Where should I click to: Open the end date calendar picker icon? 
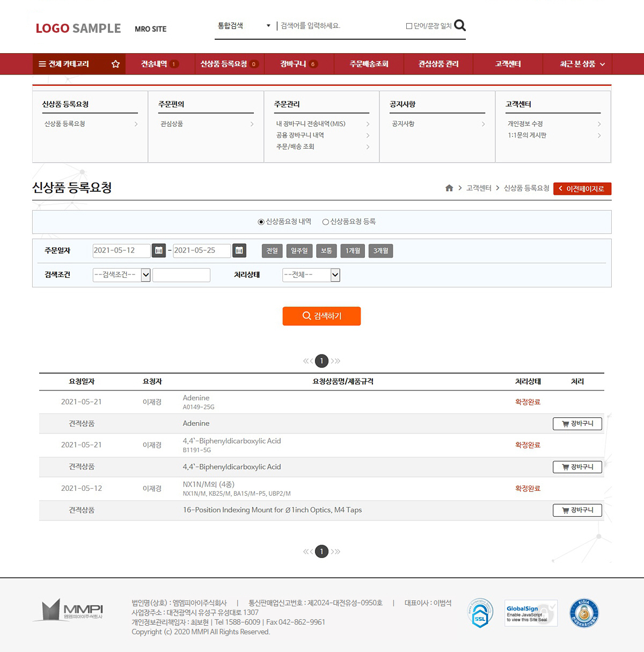(x=239, y=251)
